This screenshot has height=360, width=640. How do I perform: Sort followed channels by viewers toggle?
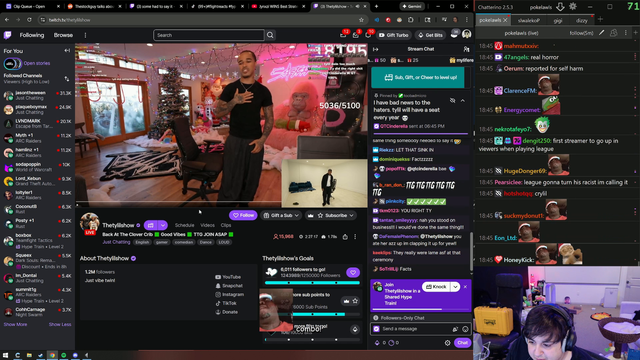click(67, 78)
